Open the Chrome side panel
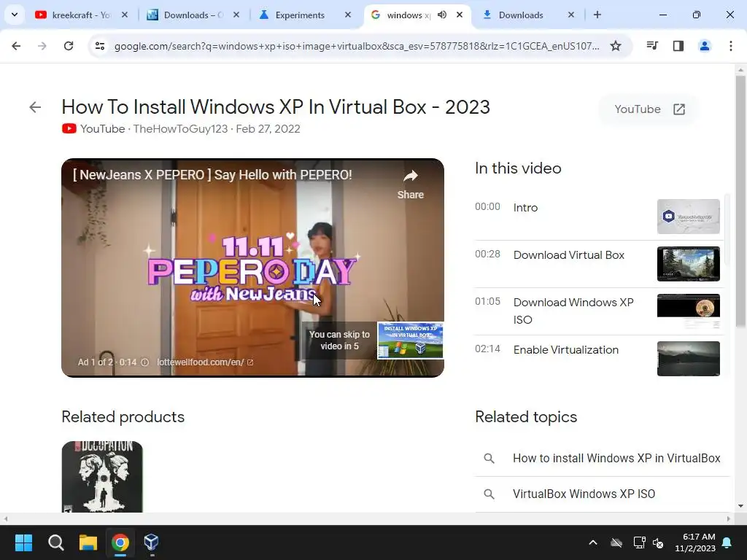This screenshot has width=747, height=560. pos(678,46)
